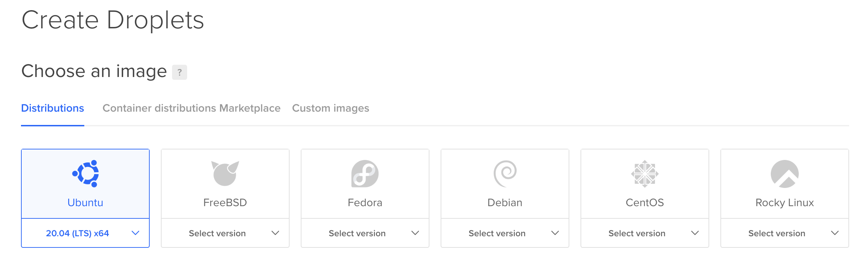Open the help tooltip next to Choose an image
The width and height of the screenshot is (868, 273).
(180, 72)
